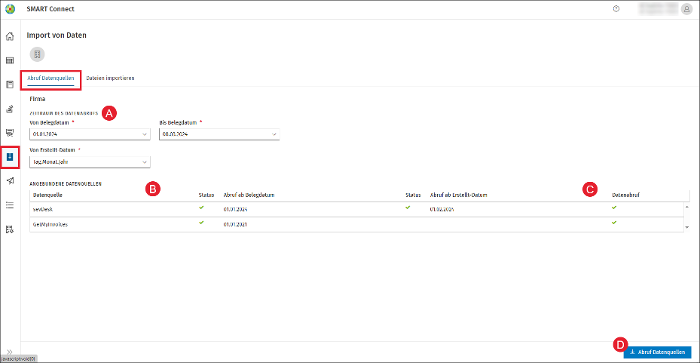700x363 pixels.
Task: Switch to the Abruf Datenquellen tab
Action: tap(51, 78)
